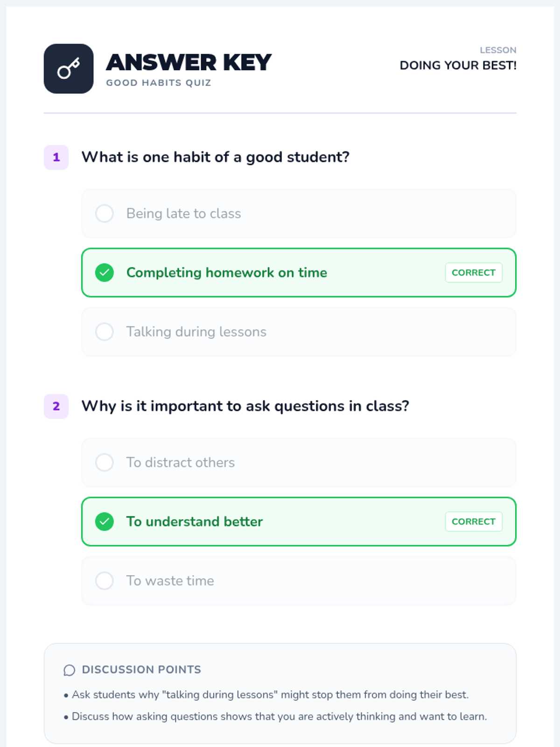Screen dimensions: 560x747
Task: Click the key icon logo
Action: tap(69, 69)
